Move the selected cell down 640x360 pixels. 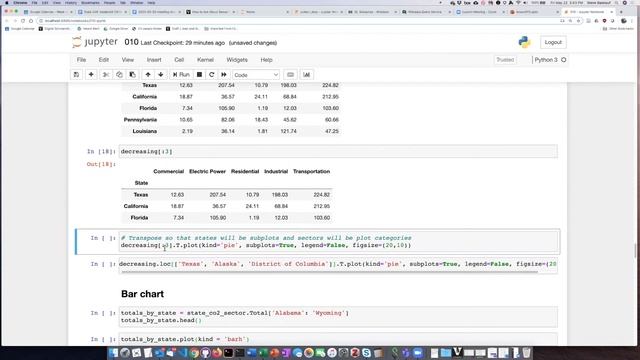[x=161, y=75]
